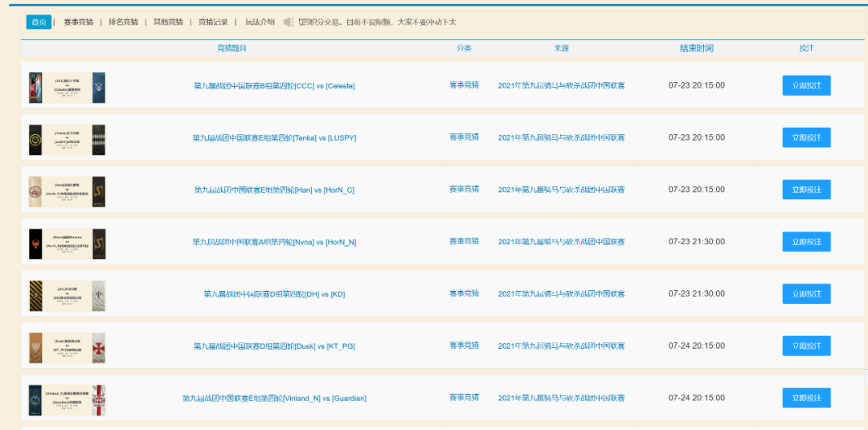Image resolution: width=868 pixels, height=430 pixels.
Task: Click end time 07-23 20:15:00 in Tenka row
Action: click(696, 137)
